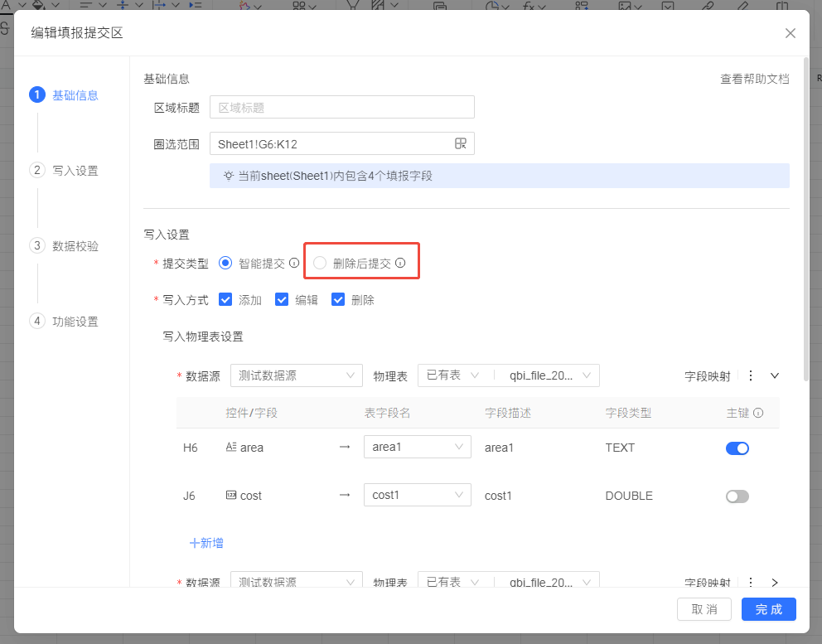The width and height of the screenshot is (822, 644).
Task: Click the 主键 column info icon
Action: coord(758,413)
